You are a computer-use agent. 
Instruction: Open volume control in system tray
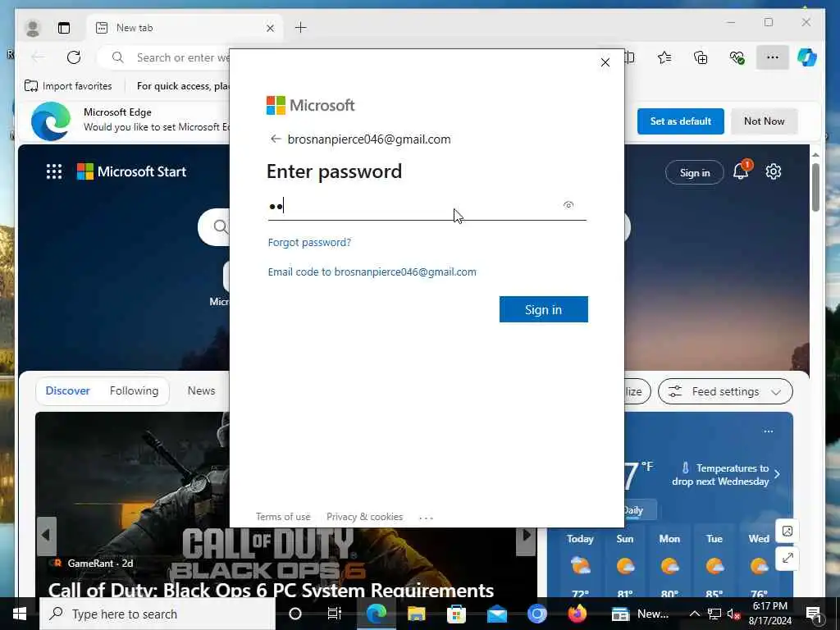click(x=733, y=614)
